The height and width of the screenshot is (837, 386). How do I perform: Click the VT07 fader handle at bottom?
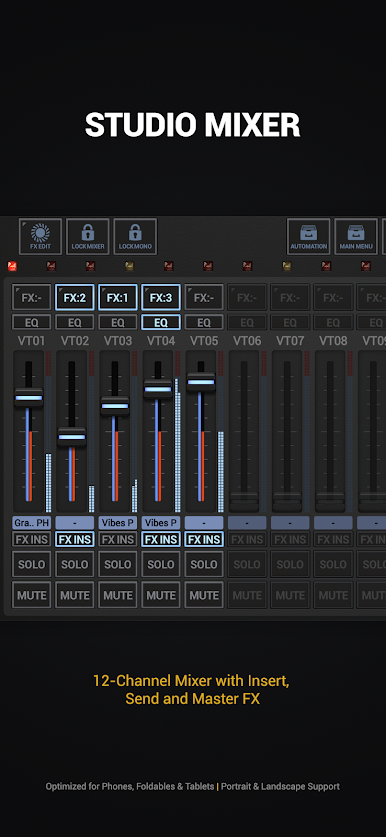[287, 502]
